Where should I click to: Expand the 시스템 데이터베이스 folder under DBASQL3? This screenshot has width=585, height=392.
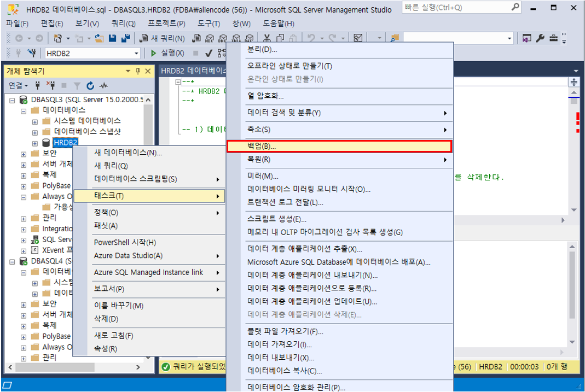pos(34,122)
